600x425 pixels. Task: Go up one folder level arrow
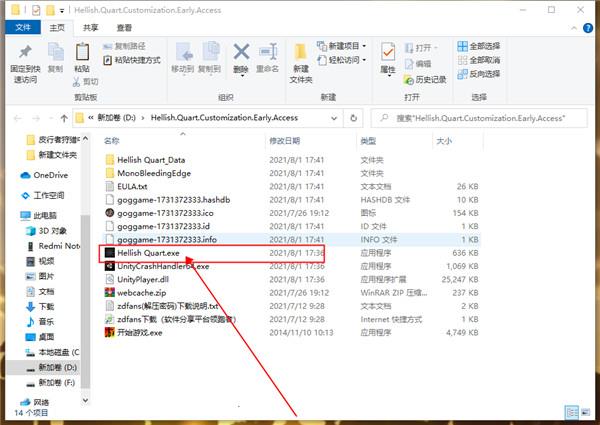[x=64, y=119]
